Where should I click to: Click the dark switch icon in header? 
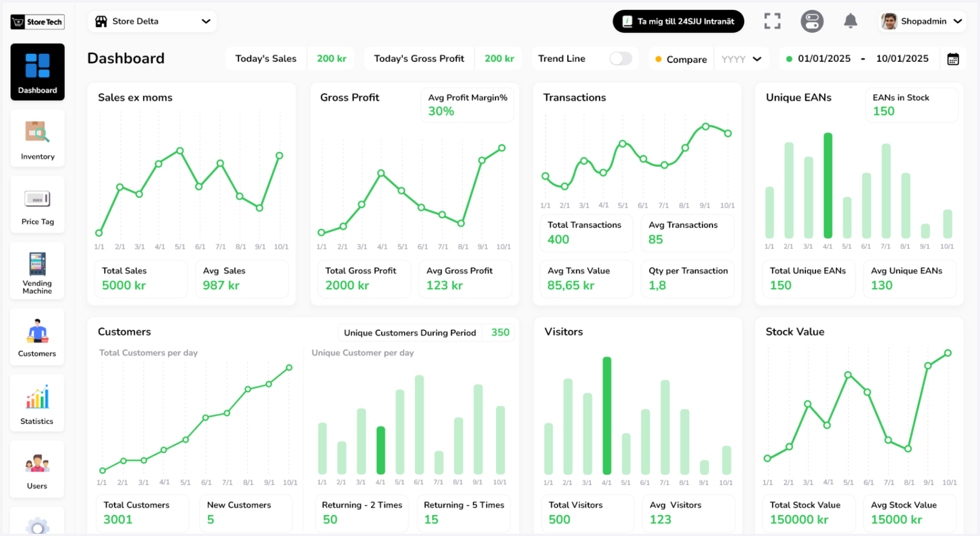(812, 21)
